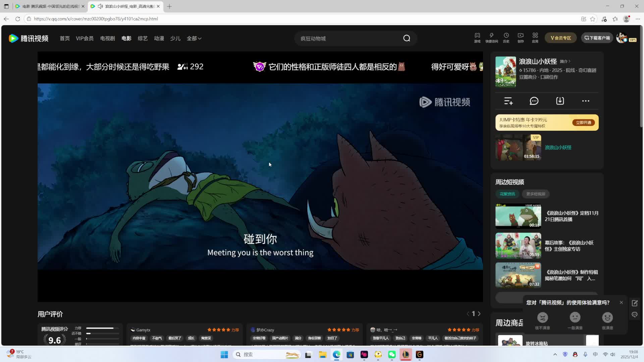This screenshot has width=644, height=362.
Task: Click the 快捷访问 lightning icon
Action: tap(491, 38)
